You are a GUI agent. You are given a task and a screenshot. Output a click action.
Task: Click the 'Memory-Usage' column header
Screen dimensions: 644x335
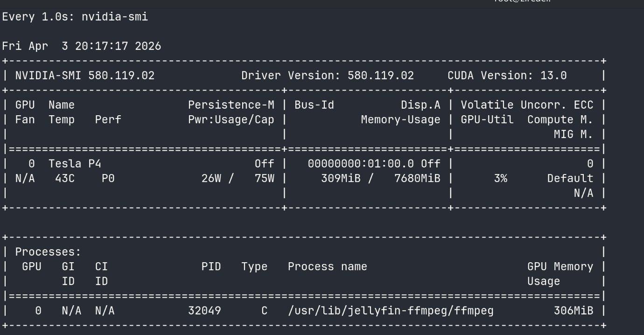click(x=400, y=120)
